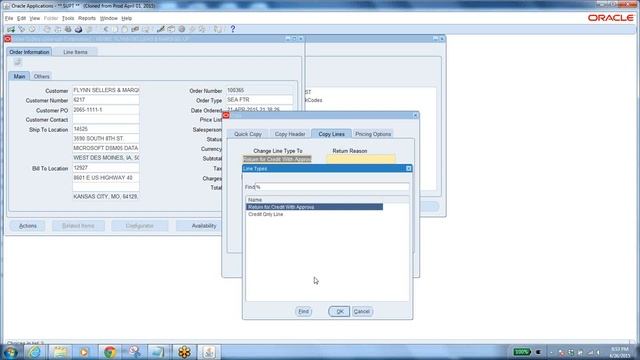
Task: Click the Name column header in list
Action: tap(255, 200)
